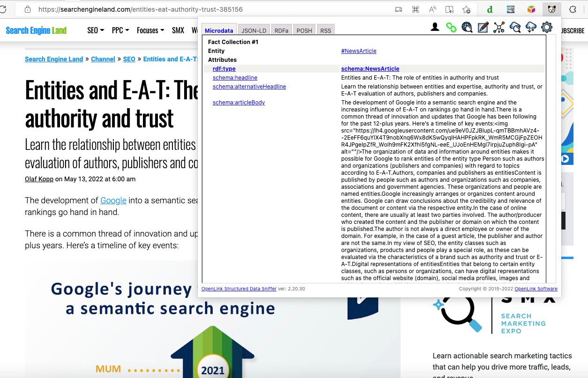This screenshot has width=588, height=378.
Task: Click the cloud download arrows icon
Action: click(x=531, y=27)
